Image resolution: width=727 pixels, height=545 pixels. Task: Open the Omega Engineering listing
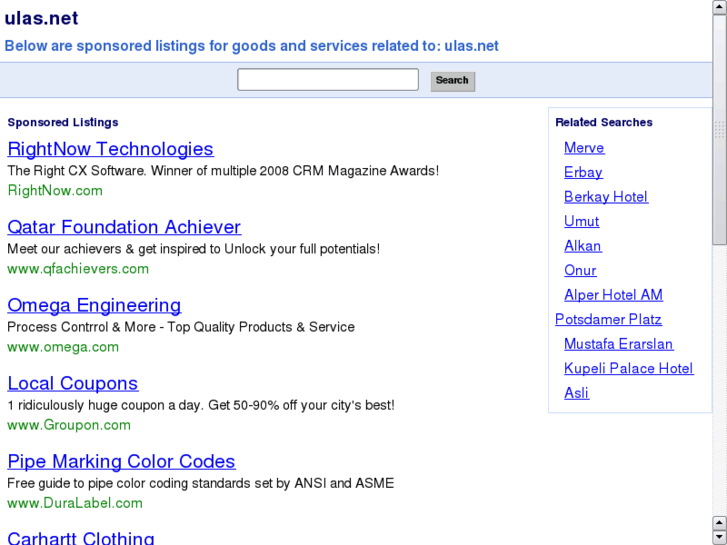point(94,305)
